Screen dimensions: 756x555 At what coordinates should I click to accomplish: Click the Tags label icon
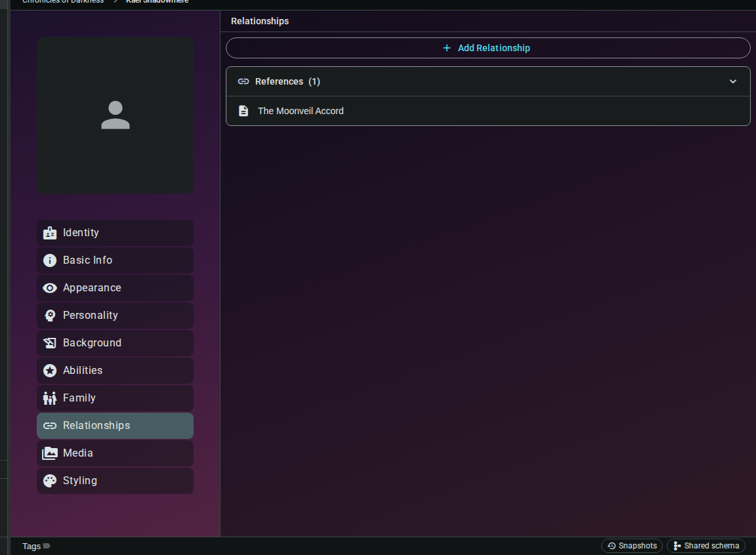(x=47, y=546)
